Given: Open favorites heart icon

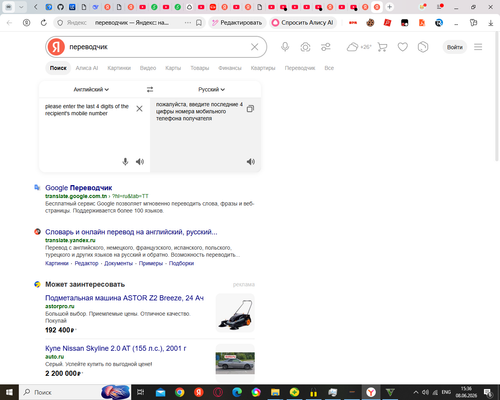Looking at the screenshot, I should click(x=403, y=47).
